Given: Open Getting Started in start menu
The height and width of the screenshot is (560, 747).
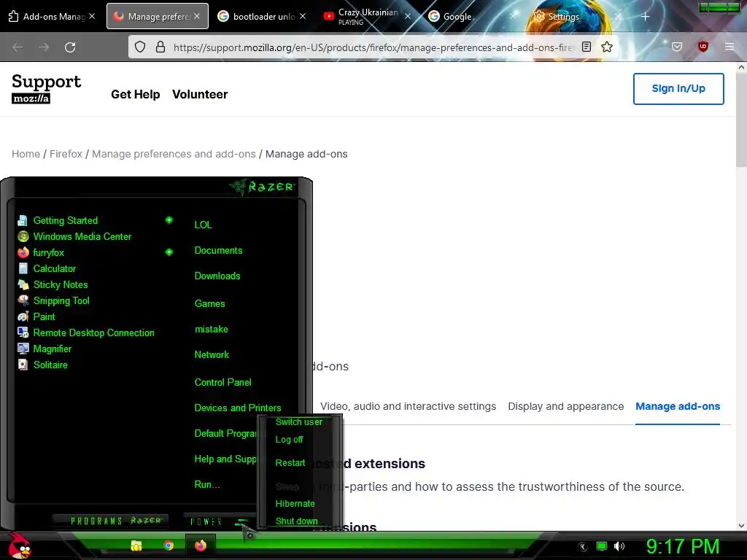Looking at the screenshot, I should [65, 220].
